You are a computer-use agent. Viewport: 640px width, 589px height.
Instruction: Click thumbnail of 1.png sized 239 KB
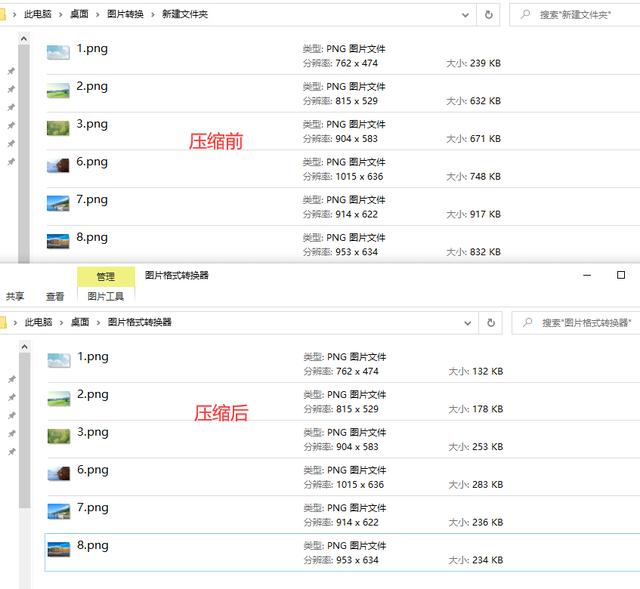58,53
